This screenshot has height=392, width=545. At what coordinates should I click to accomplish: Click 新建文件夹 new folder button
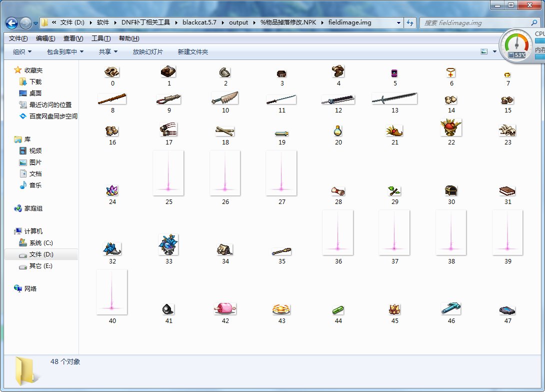193,52
